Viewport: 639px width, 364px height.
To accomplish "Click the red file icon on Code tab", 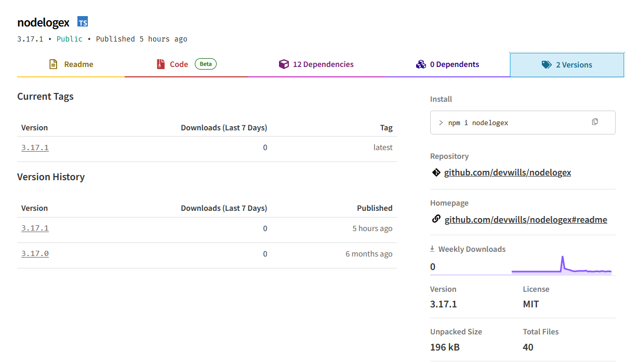I will 161,64.
